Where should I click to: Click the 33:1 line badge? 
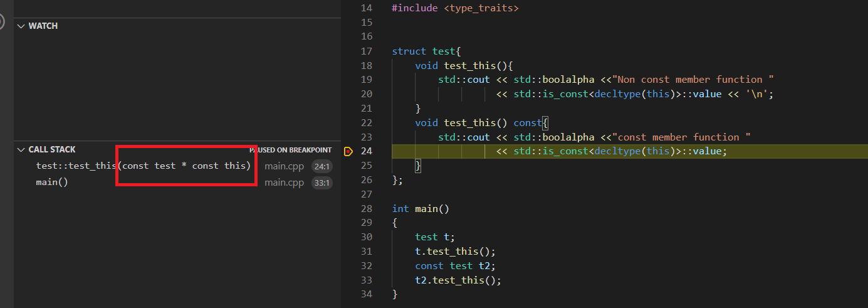pyautogui.click(x=322, y=183)
